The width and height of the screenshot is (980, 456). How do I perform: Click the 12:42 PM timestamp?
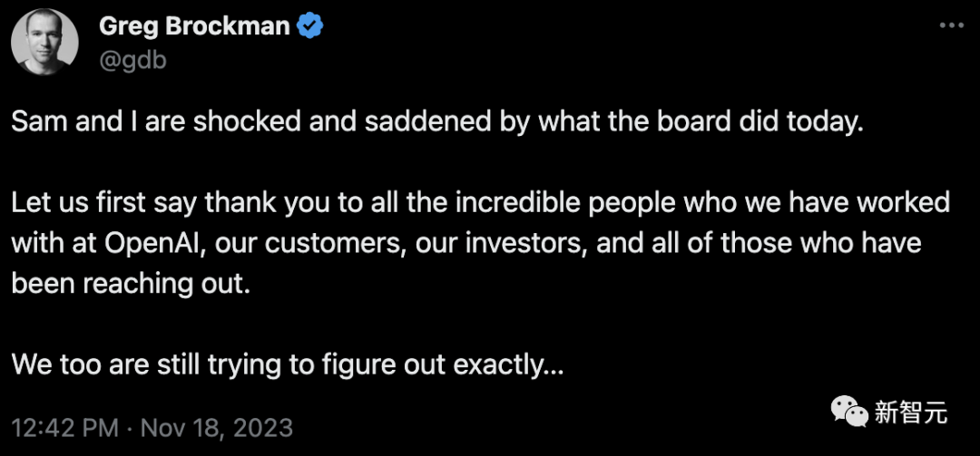65,429
